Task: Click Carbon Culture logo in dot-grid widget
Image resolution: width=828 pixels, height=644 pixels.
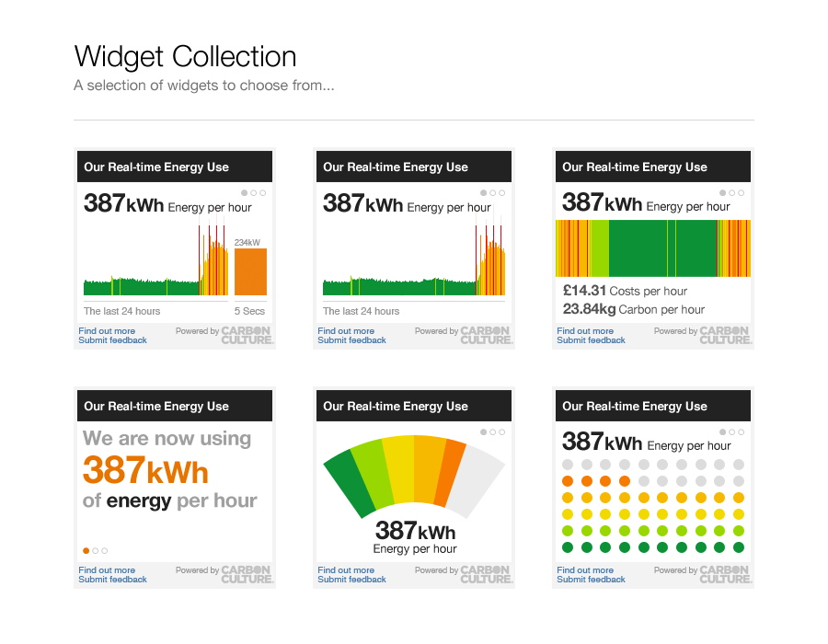Action: point(726,574)
